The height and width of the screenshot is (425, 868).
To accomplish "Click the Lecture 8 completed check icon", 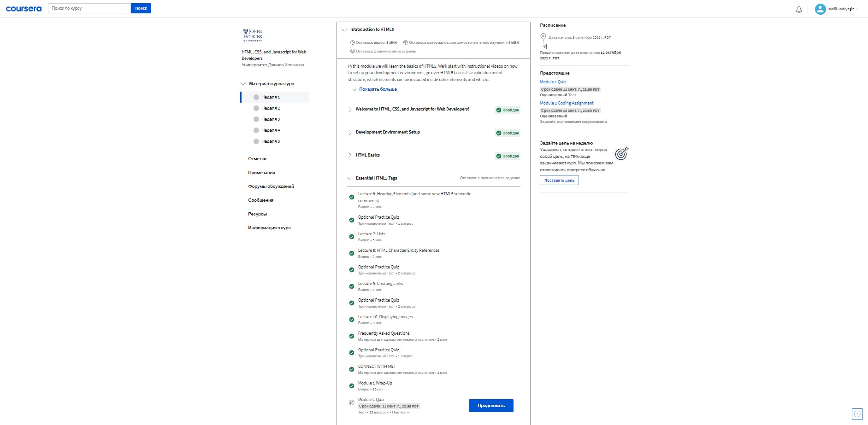I will [352, 253].
